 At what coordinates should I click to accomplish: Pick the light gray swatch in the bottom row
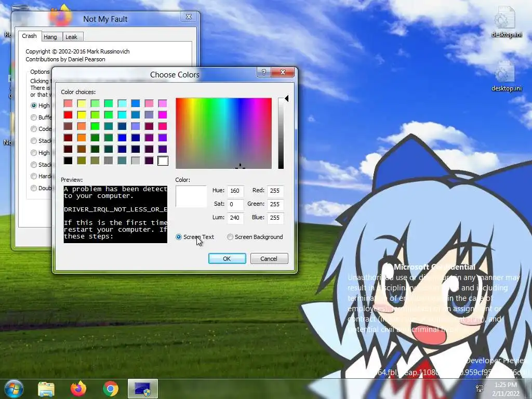(x=136, y=161)
